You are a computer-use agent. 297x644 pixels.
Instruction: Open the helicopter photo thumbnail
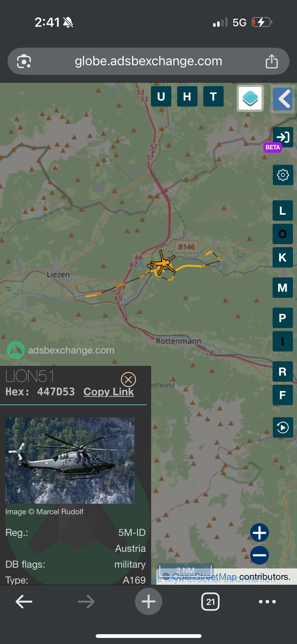[x=70, y=461]
